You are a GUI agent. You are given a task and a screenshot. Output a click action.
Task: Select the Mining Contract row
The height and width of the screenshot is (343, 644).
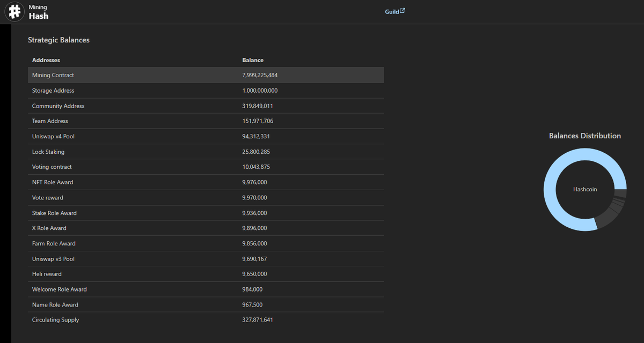point(206,75)
